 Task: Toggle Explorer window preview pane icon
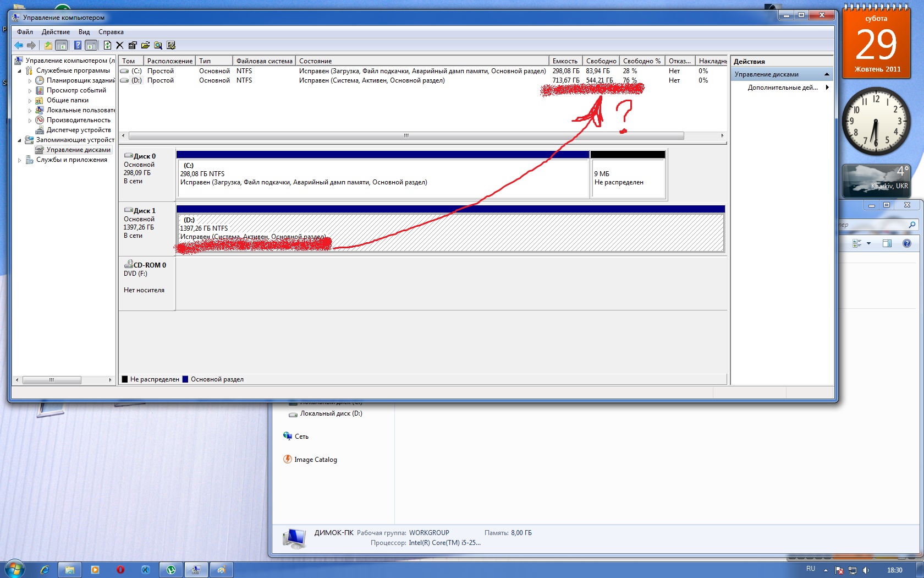[887, 243]
